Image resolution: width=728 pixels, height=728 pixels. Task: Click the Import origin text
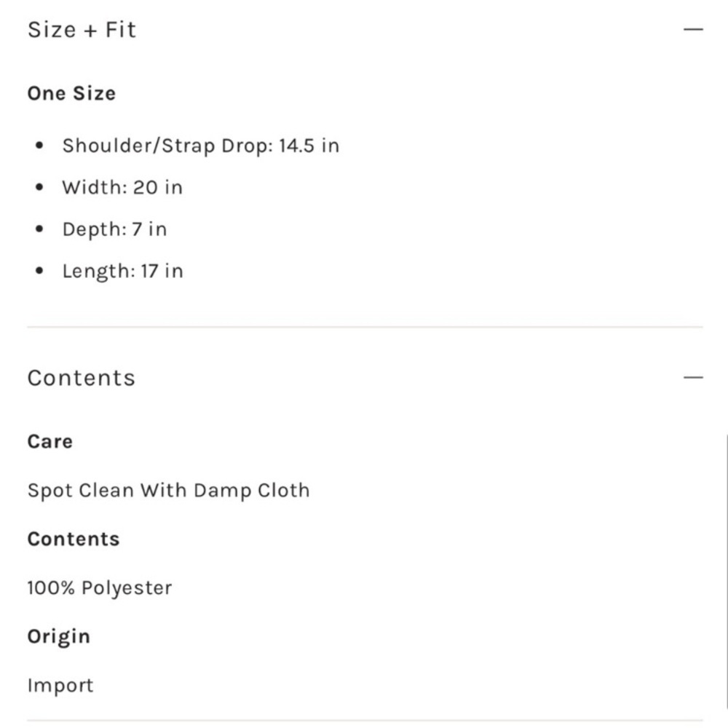click(x=60, y=685)
